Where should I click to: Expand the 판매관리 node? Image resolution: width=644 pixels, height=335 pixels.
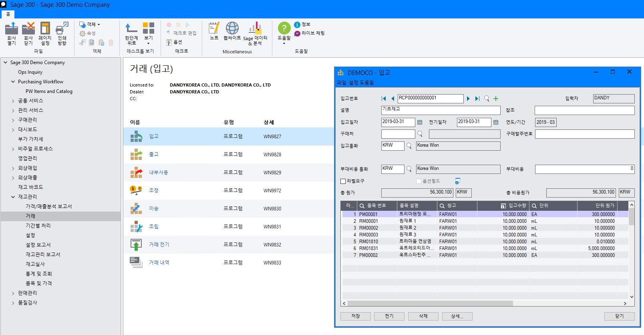point(13,293)
